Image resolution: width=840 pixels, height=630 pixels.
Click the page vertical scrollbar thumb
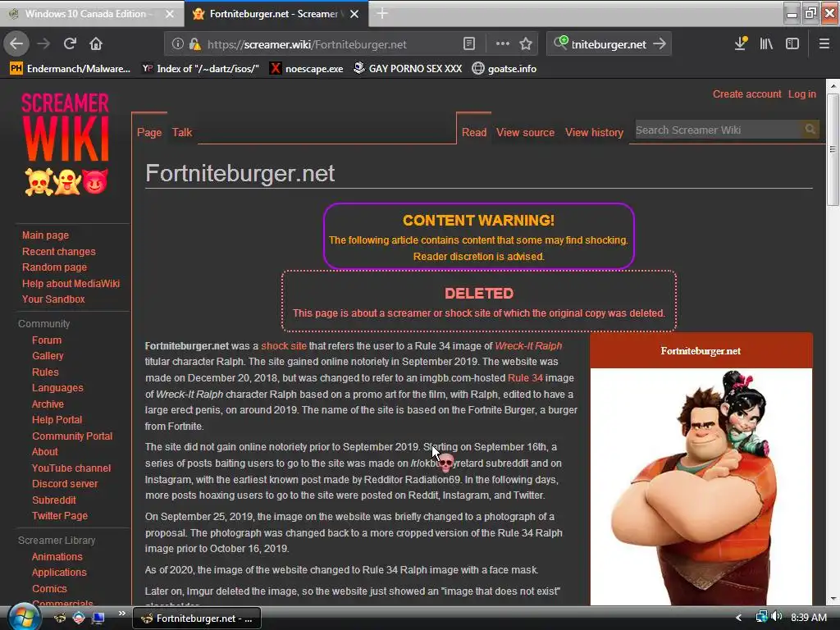pyautogui.click(x=832, y=150)
